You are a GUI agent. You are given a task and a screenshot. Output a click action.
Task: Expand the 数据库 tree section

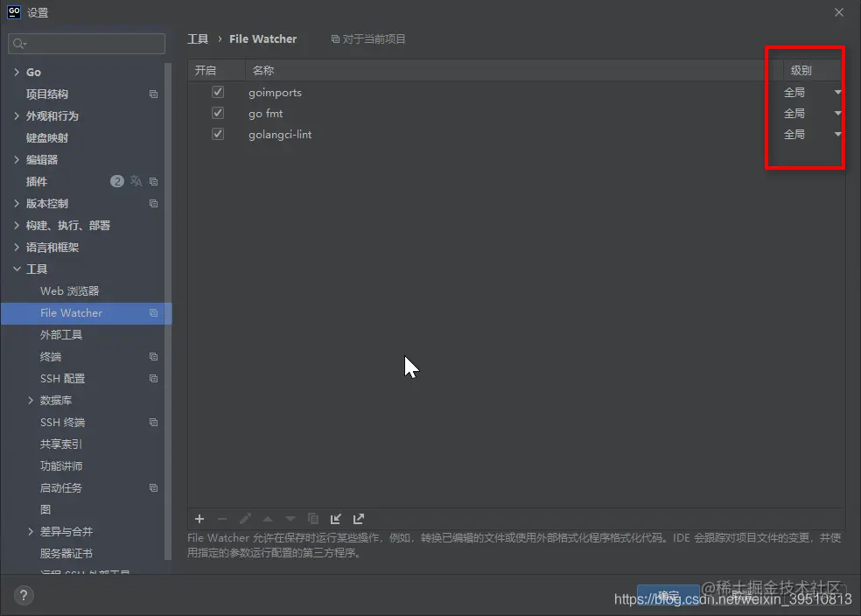pyautogui.click(x=29, y=400)
